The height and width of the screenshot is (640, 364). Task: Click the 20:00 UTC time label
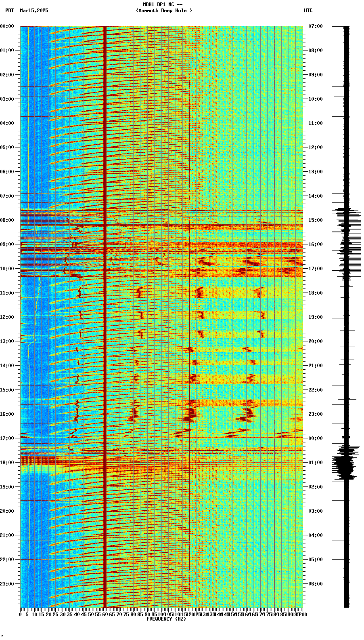coord(316,341)
